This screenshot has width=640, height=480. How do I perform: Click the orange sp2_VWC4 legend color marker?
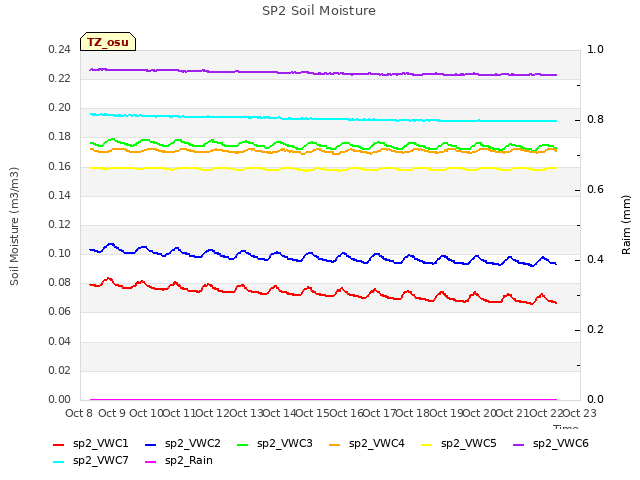tap(335, 445)
